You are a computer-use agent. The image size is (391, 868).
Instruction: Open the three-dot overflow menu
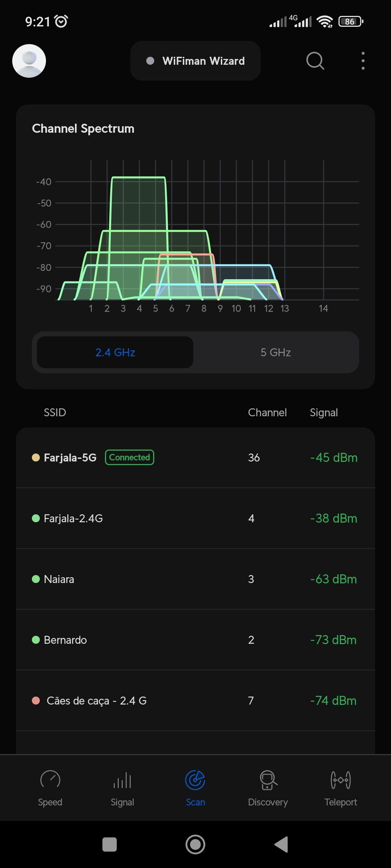coord(363,61)
